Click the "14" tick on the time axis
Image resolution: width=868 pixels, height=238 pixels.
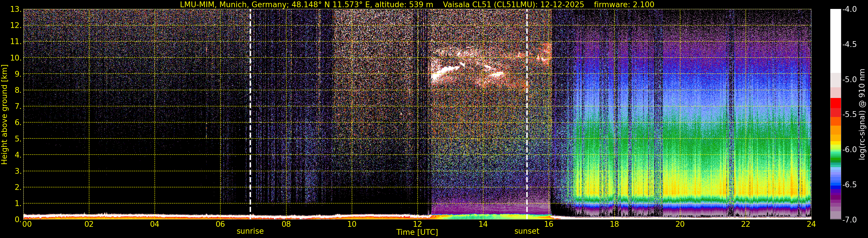483,224
